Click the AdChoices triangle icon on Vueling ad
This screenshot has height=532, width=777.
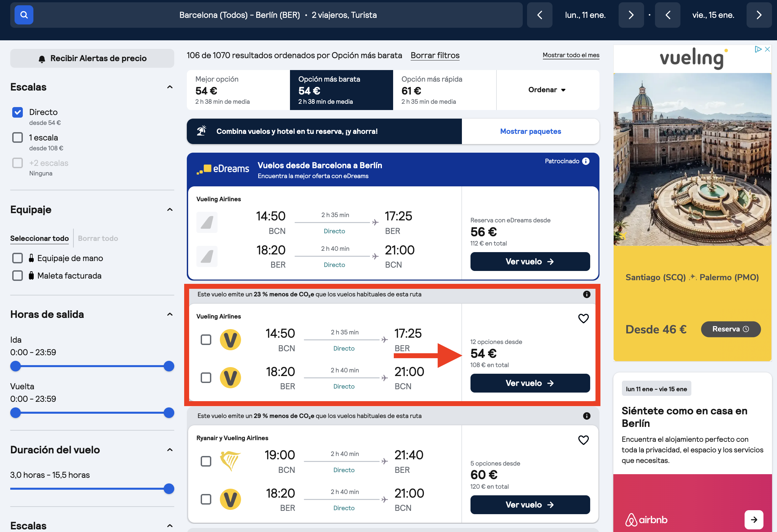coord(758,49)
